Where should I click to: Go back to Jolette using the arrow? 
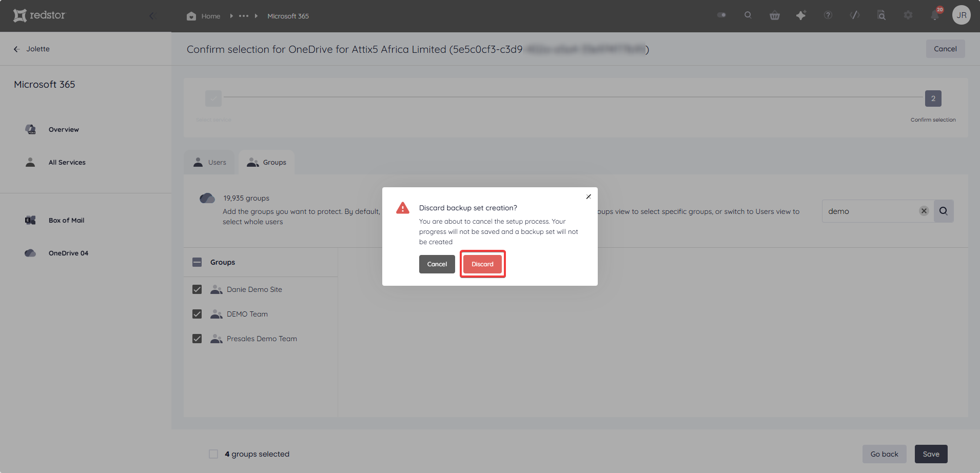16,49
